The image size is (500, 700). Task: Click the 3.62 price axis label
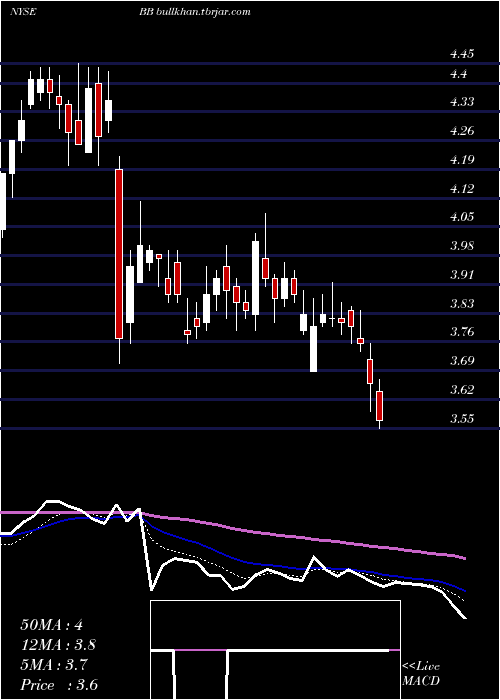pos(462,390)
